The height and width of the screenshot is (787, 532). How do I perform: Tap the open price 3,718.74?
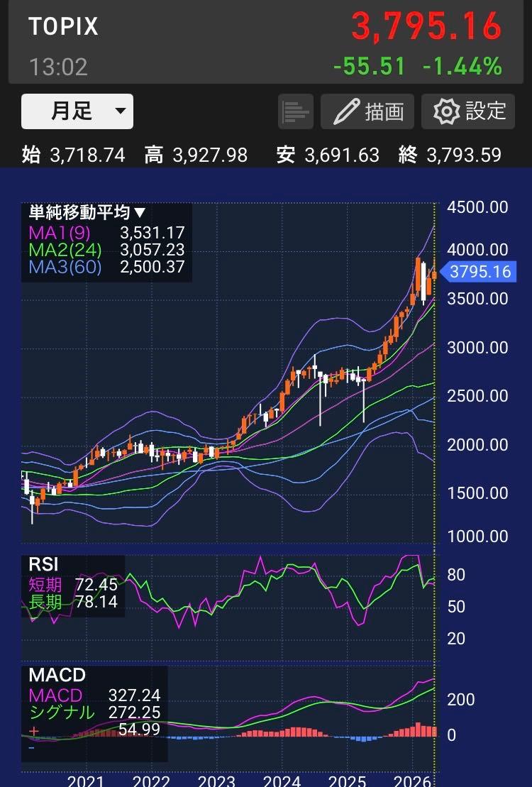point(87,155)
